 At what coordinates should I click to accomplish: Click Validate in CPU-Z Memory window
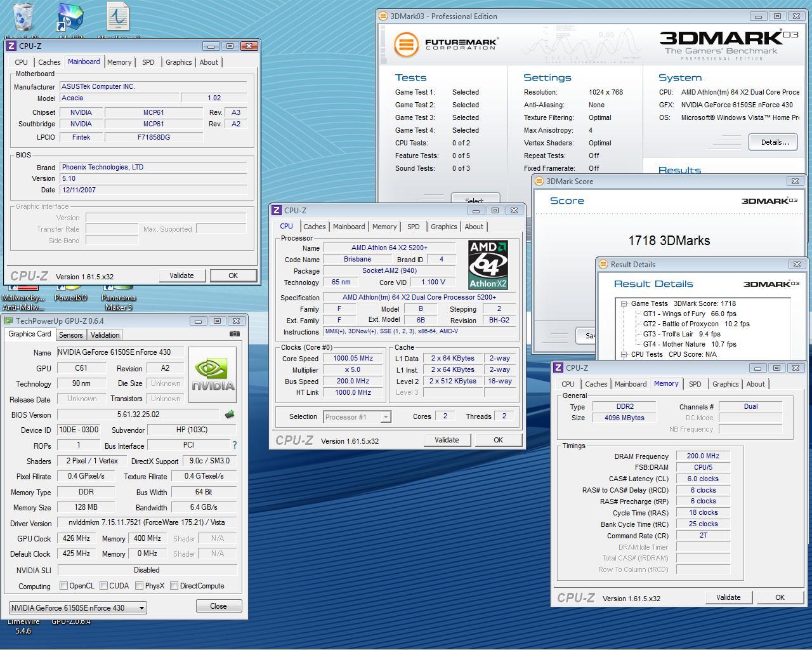click(728, 597)
